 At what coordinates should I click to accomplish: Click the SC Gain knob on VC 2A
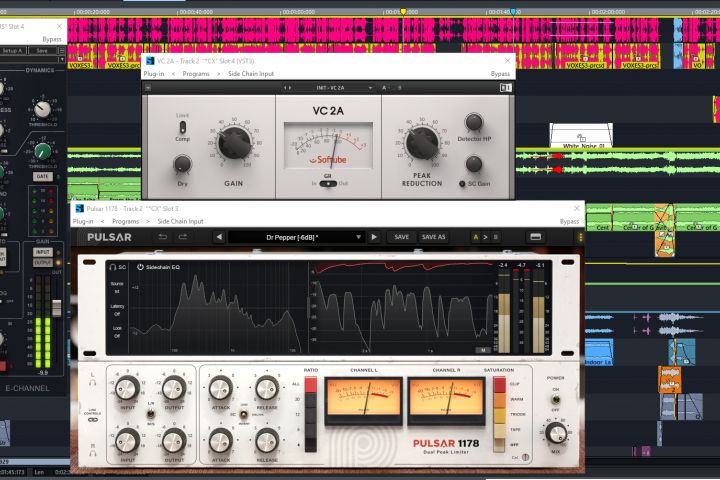(473, 164)
